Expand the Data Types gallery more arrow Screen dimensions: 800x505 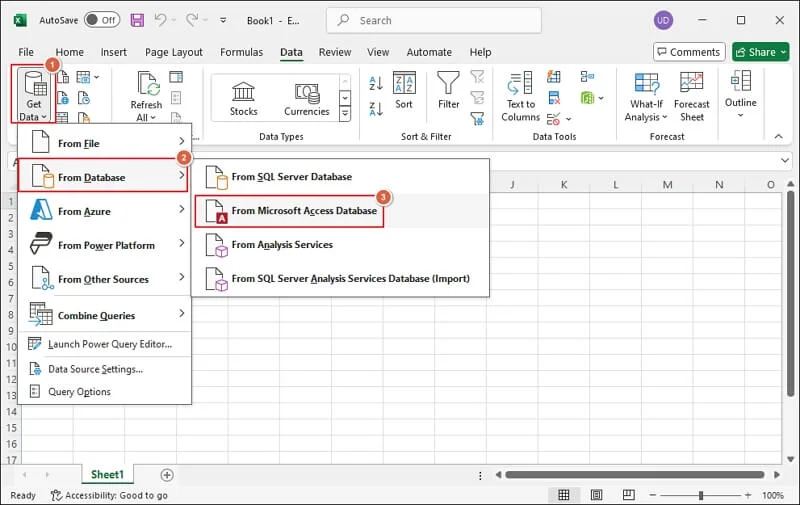(345, 113)
